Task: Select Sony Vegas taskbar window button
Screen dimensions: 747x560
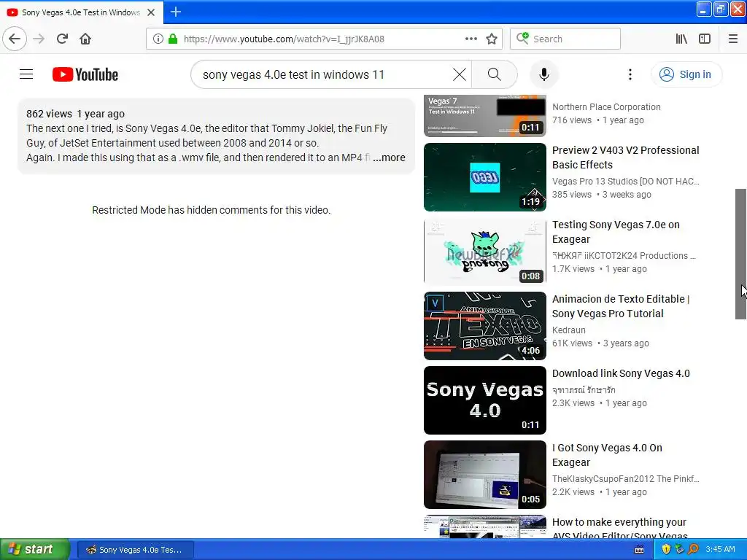Action: coord(136,550)
